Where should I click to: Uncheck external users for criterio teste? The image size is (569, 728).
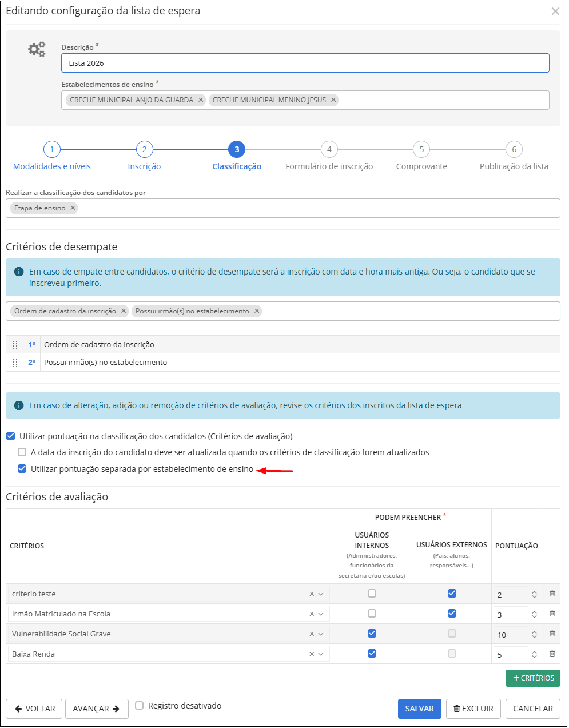pyautogui.click(x=452, y=594)
